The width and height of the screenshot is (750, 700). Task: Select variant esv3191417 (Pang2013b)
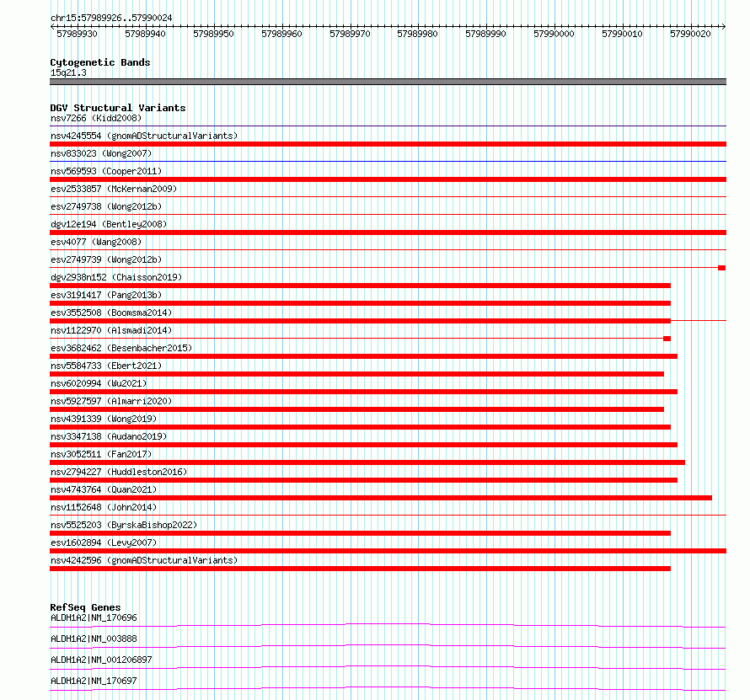coord(106,295)
